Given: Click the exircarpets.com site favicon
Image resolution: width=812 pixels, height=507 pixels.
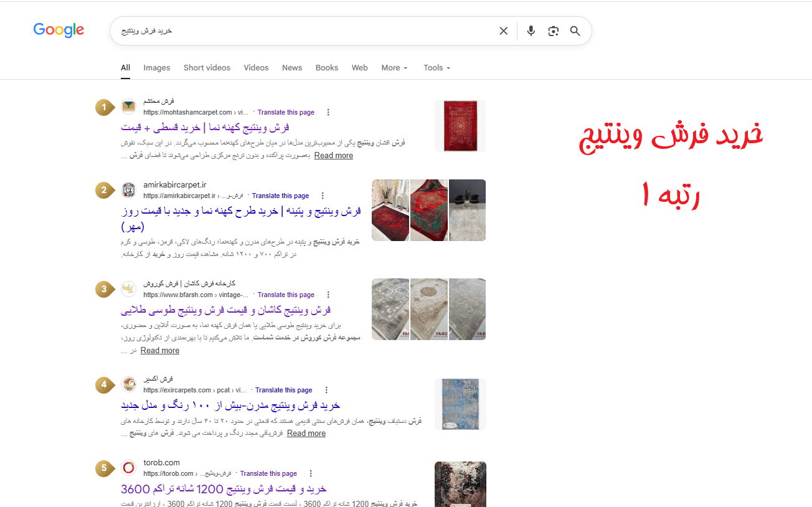Looking at the screenshot, I should coord(128,384).
